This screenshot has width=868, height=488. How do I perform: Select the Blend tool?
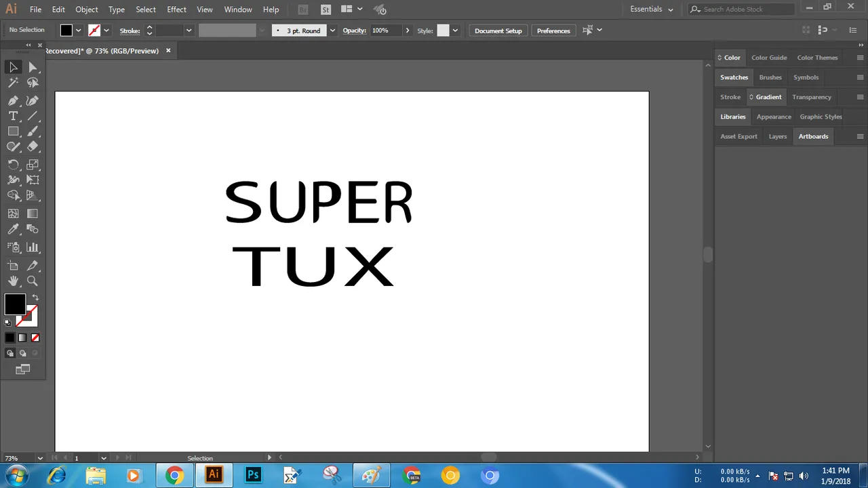click(x=33, y=229)
